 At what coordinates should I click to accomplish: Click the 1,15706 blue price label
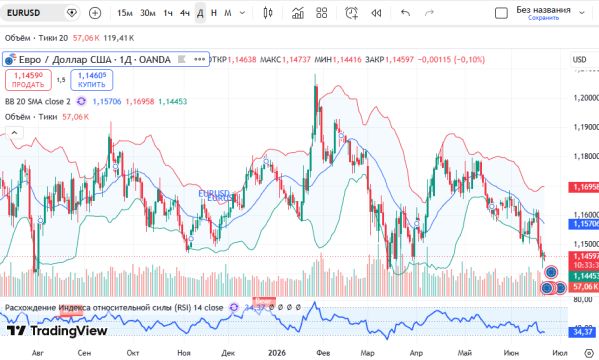[584, 224]
